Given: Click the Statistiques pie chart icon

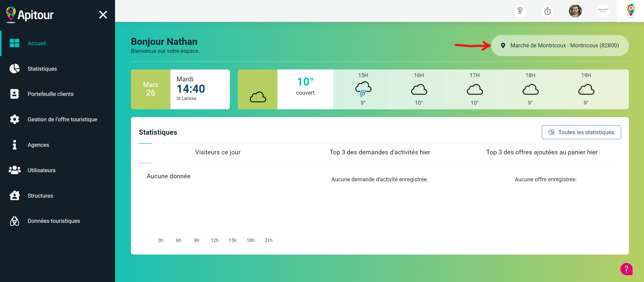Looking at the screenshot, I should tap(15, 69).
